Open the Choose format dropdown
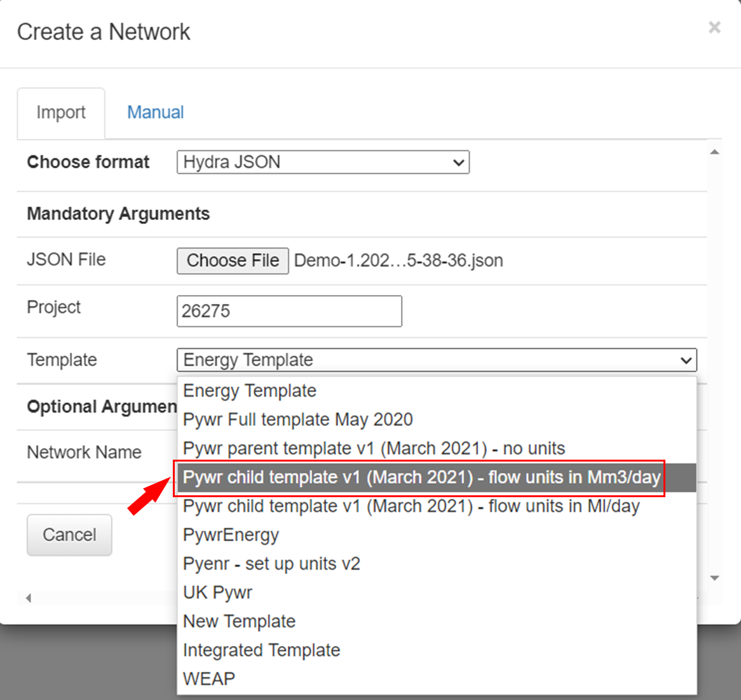 pos(323,162)
